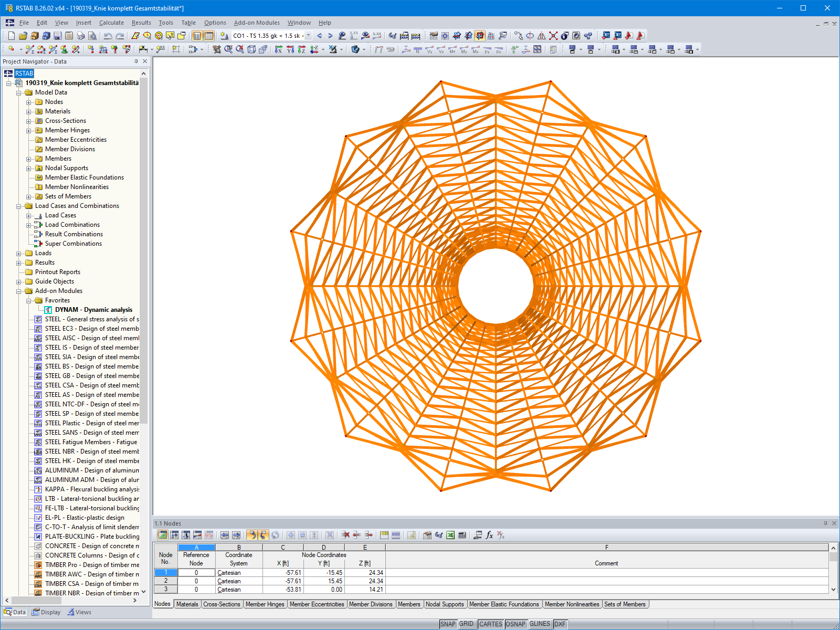
Task: Open a new model file
Action: (12, 35)
